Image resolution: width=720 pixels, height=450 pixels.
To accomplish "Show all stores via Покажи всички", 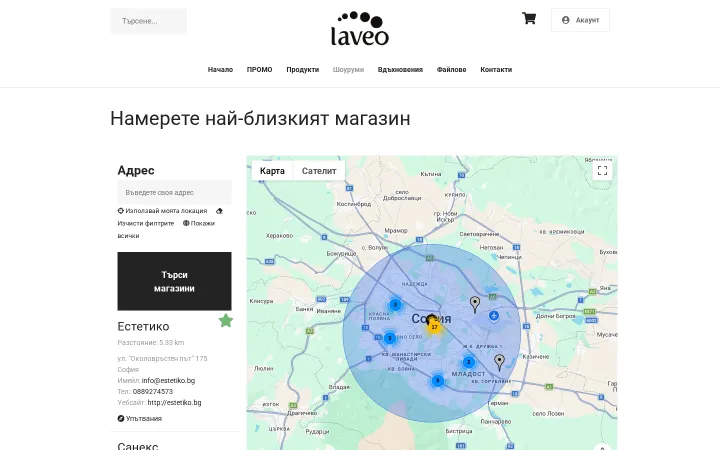I will (198, 223).
